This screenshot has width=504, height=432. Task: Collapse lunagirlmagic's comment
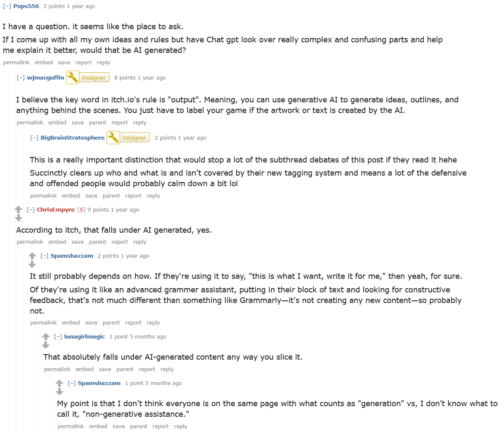coord(58,337)
